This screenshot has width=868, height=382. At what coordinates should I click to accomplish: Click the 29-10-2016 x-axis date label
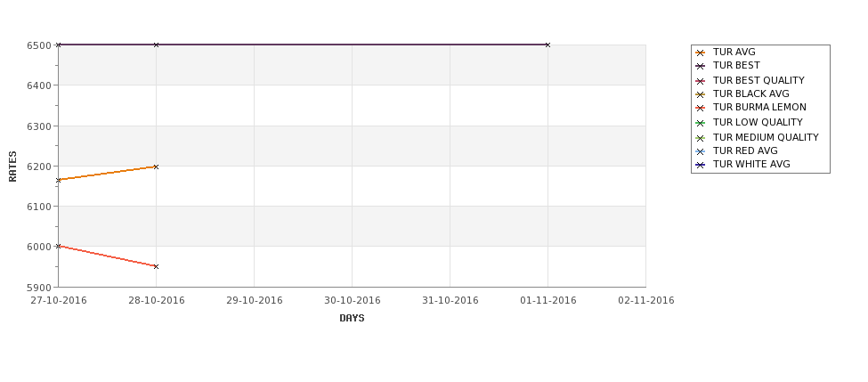(x=254, y=301)
